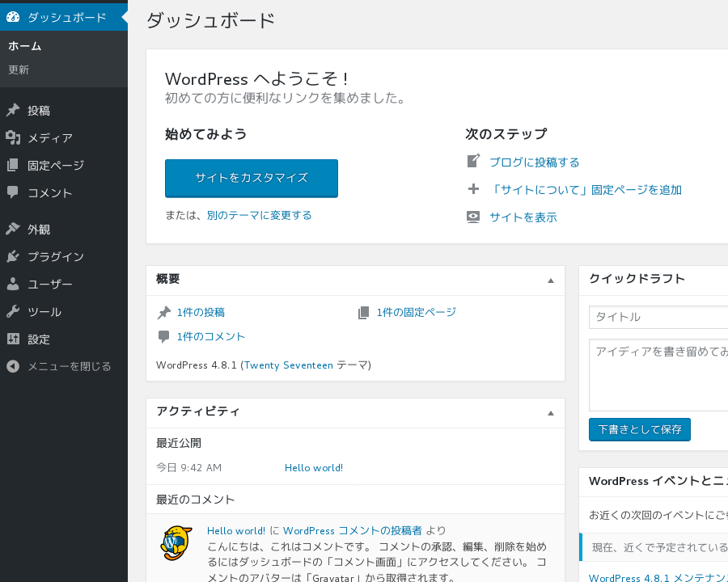Collapse the sidebar with メニューを閉じる
Screen dimensions: 728x582
coord(58,366)
